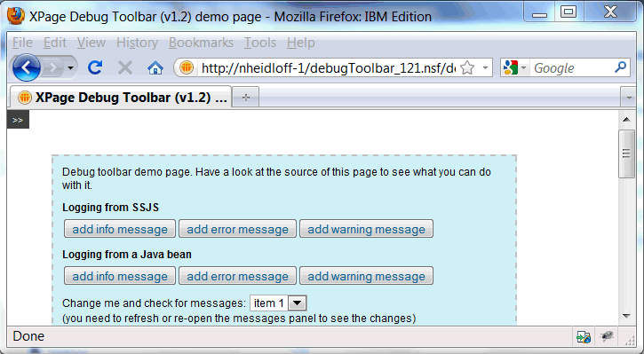Viewport: 644px width, 354px height.
Task: Click the status bar network sync icon
Action: tap(584, 337)
